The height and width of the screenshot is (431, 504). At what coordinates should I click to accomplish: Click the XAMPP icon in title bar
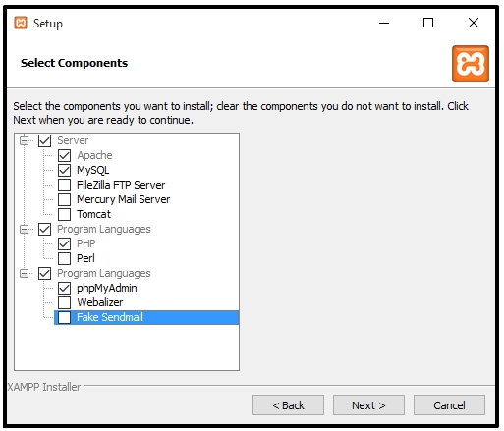pos(21,23)
